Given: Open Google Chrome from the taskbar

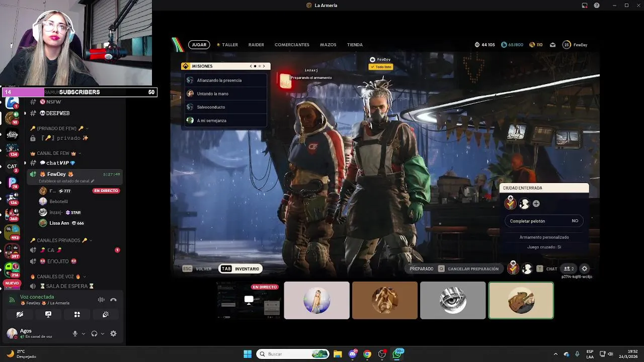Looking at the screenshot, I should pyautogui.click(x=367, y=354).
